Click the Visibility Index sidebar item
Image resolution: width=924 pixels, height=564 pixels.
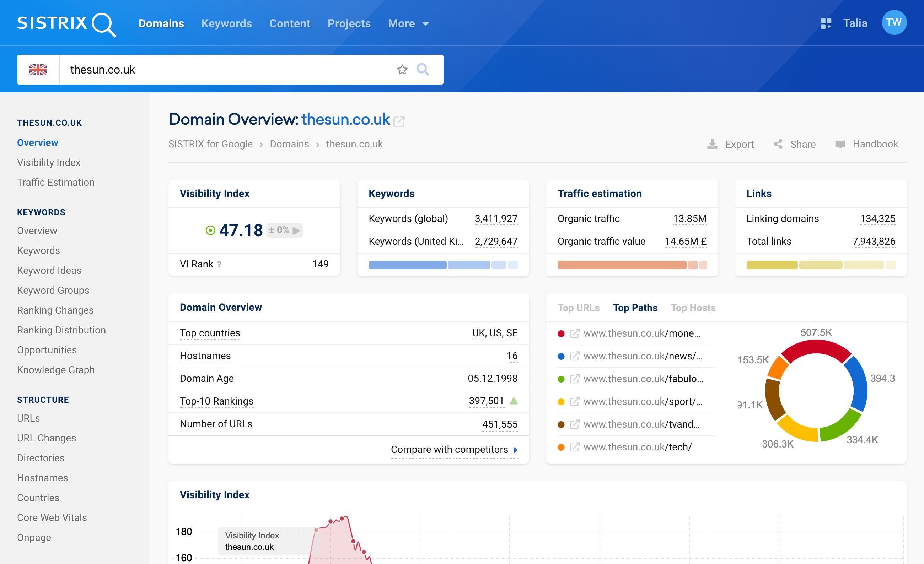tap(49, 162)
